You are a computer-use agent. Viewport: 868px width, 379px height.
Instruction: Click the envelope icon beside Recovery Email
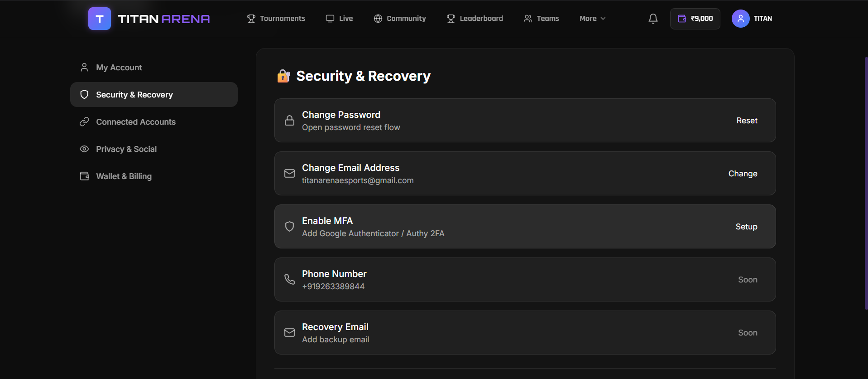(289, 333)
